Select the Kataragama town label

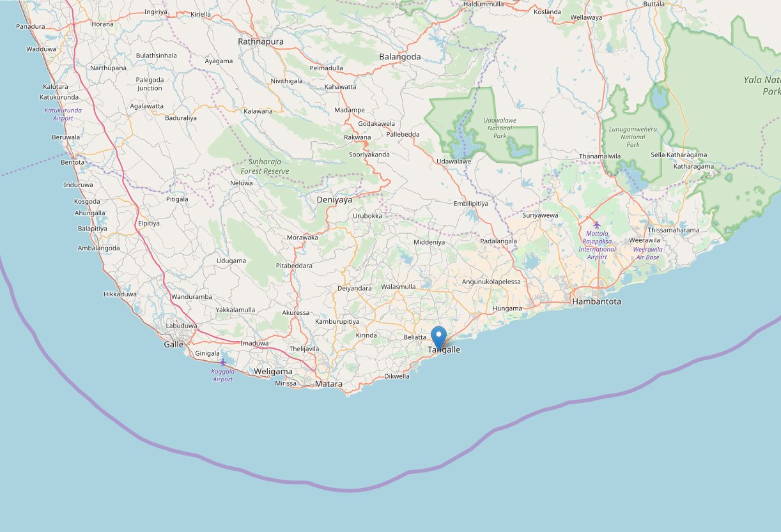tap(693, 167)
